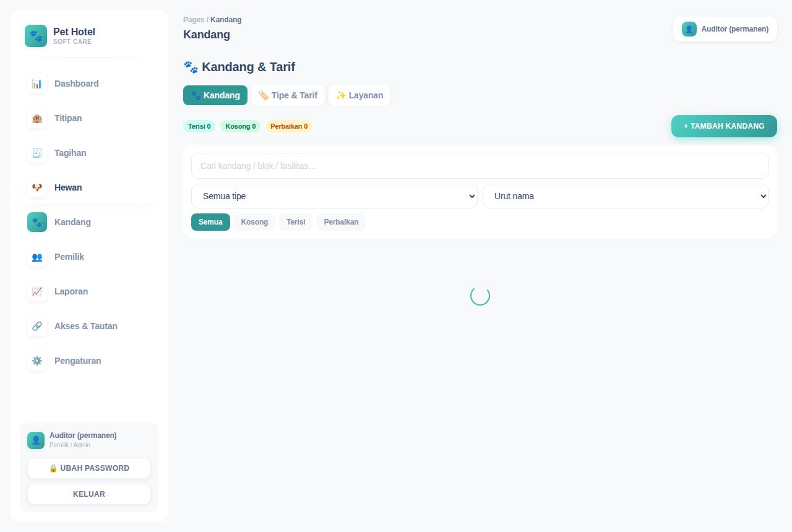Viewport: 792px width, 532px height.
Task: Filter list by Terisi status chip
Action: pos(296,222)
